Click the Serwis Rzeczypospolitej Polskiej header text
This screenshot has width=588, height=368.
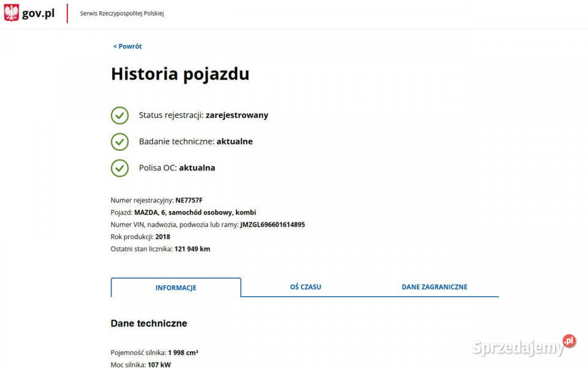122,13
